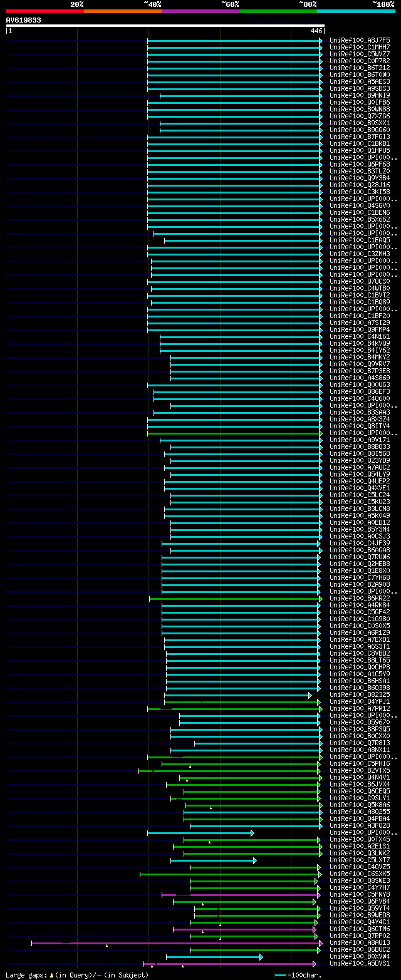Open hit UniRef100_C5LXT7
This screenshot has height=980, width=401.
(x=360, y=860)
